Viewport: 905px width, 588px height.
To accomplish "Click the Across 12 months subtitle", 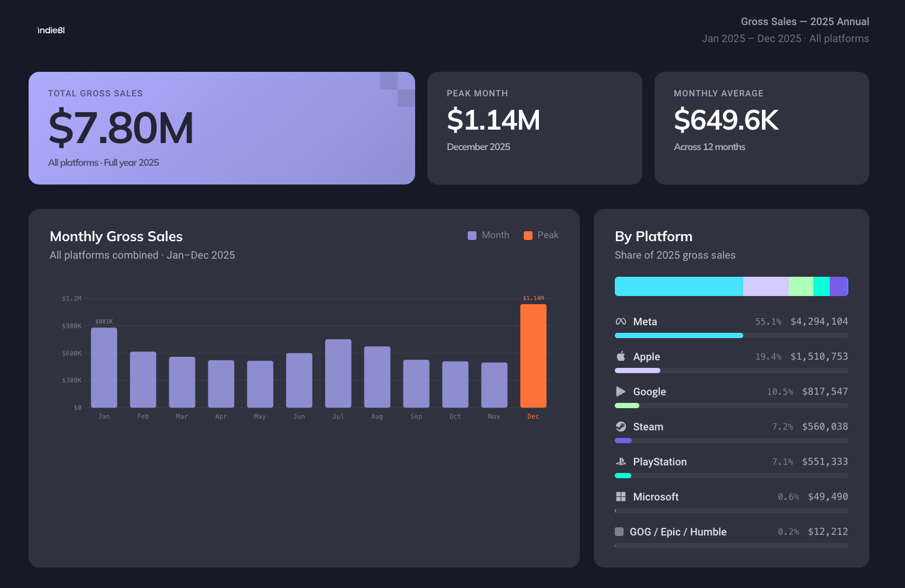I will coord(709,147).
